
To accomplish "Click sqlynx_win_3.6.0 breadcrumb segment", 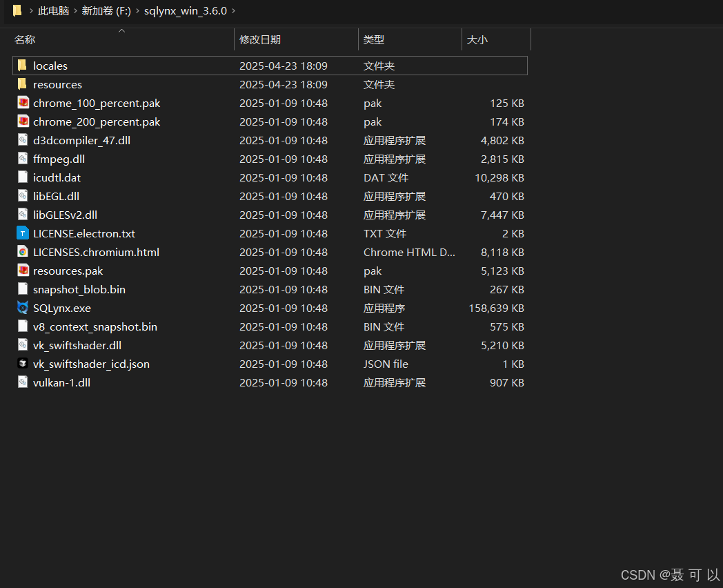I will click(x=186, y=10).
